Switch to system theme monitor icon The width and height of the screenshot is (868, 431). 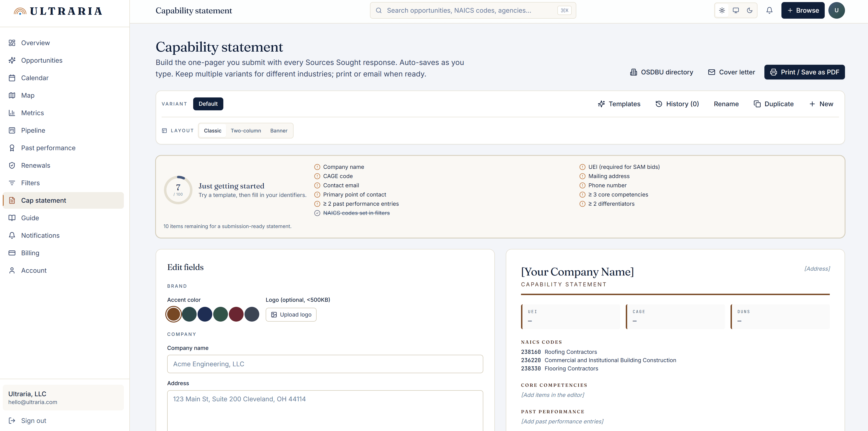[x=736, y=10]
